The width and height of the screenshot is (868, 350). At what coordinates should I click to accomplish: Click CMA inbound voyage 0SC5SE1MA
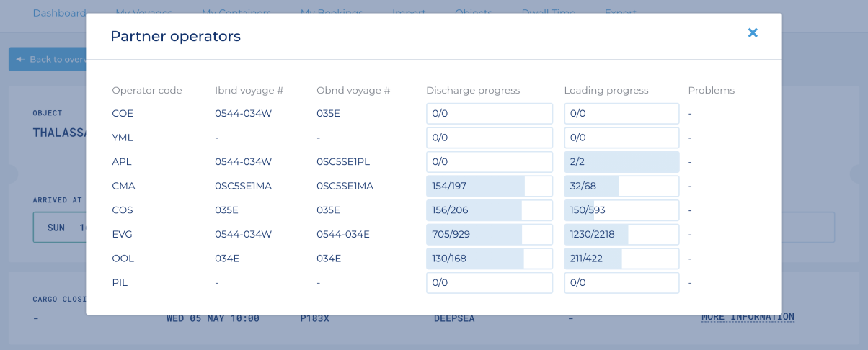243,186
